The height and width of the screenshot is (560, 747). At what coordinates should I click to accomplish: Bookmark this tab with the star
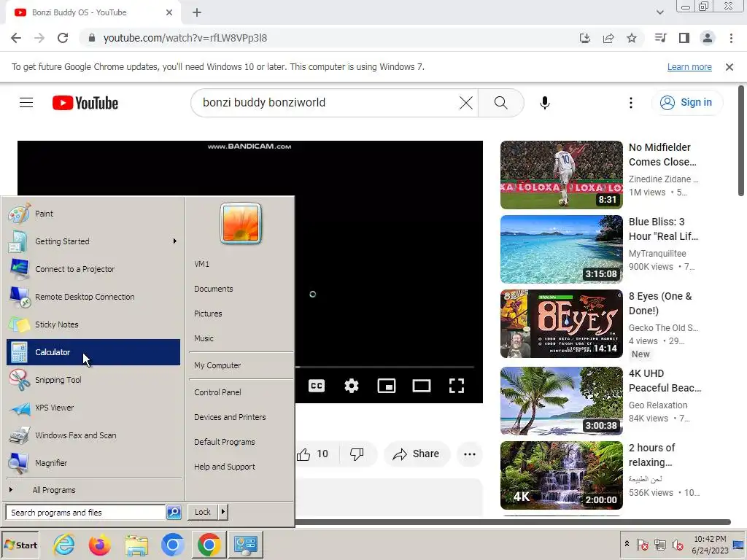point(632,38)
